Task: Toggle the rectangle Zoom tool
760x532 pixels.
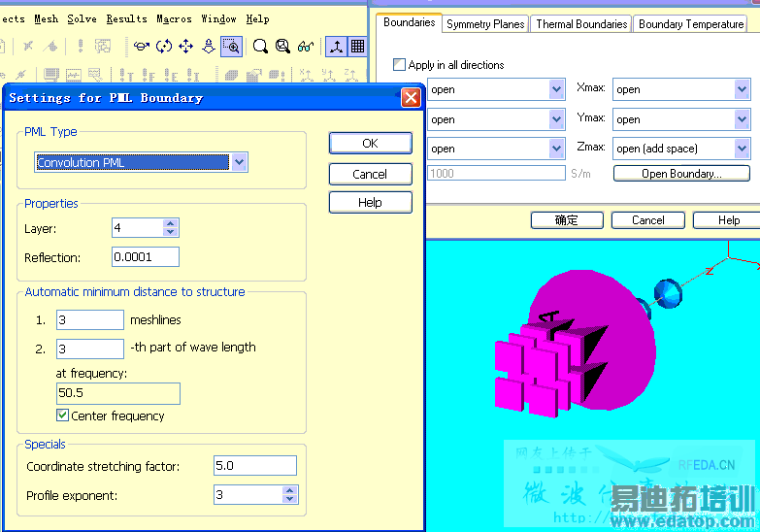Action: (231, 46)
